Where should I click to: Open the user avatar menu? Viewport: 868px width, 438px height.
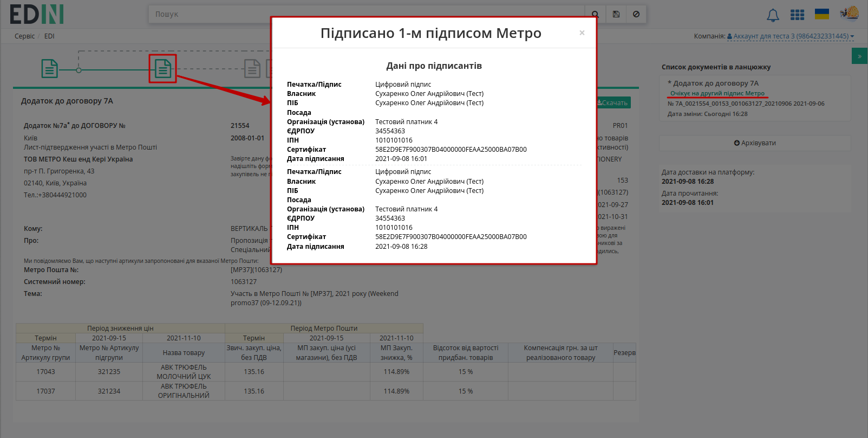point(850,13)
